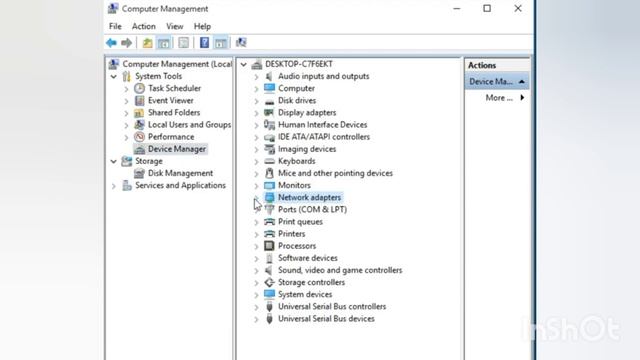Select Human Interface Devices category
This screenshot has width=640, height=360.
click(322, 124)
